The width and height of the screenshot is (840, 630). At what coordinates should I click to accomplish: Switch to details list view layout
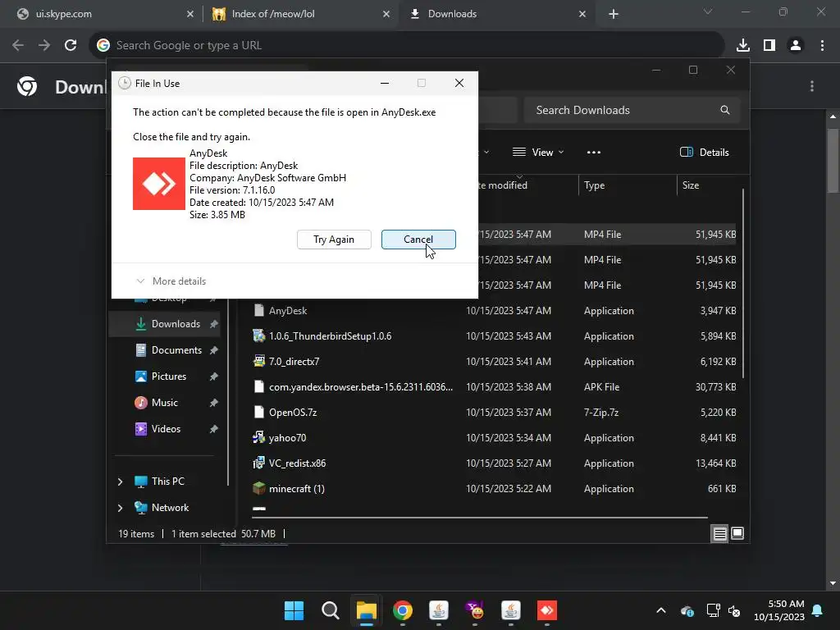(719, 533)
